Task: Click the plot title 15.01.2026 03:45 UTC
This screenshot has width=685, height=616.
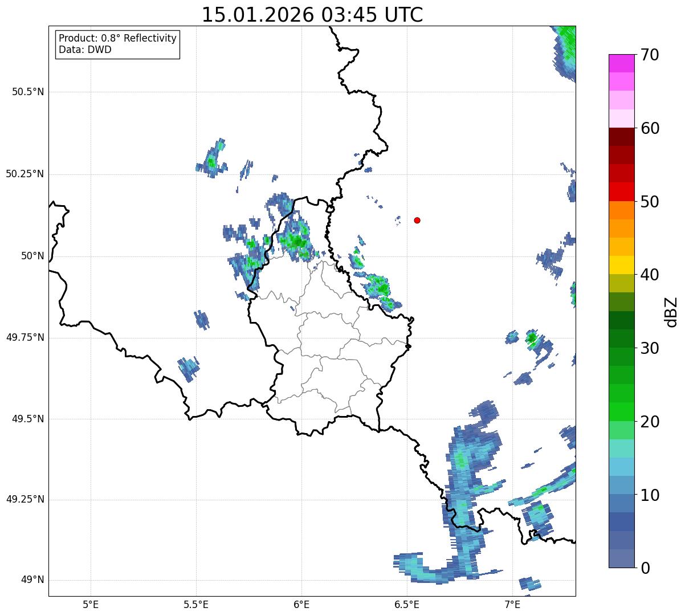Action: click(x=312, y=15)
